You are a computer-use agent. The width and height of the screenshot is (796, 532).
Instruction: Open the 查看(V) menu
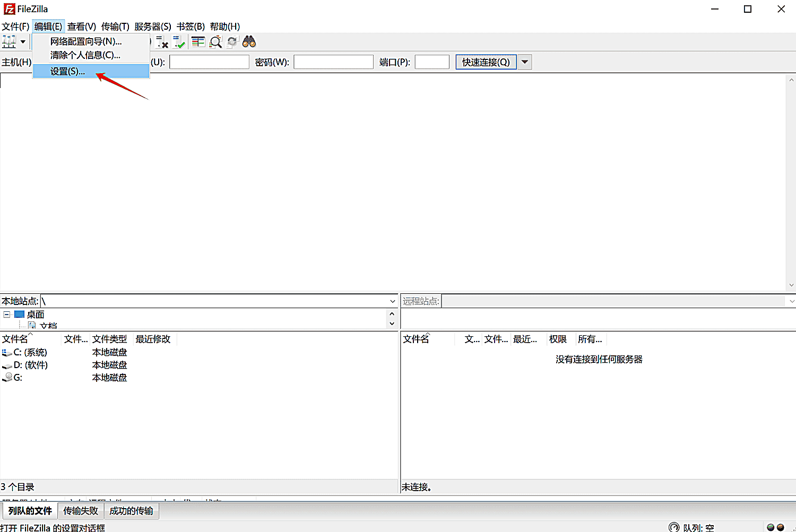click(82, 27)
